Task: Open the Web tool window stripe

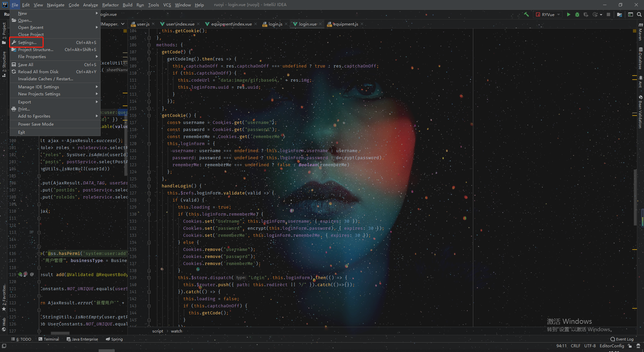Action: (x=4, y=324)
